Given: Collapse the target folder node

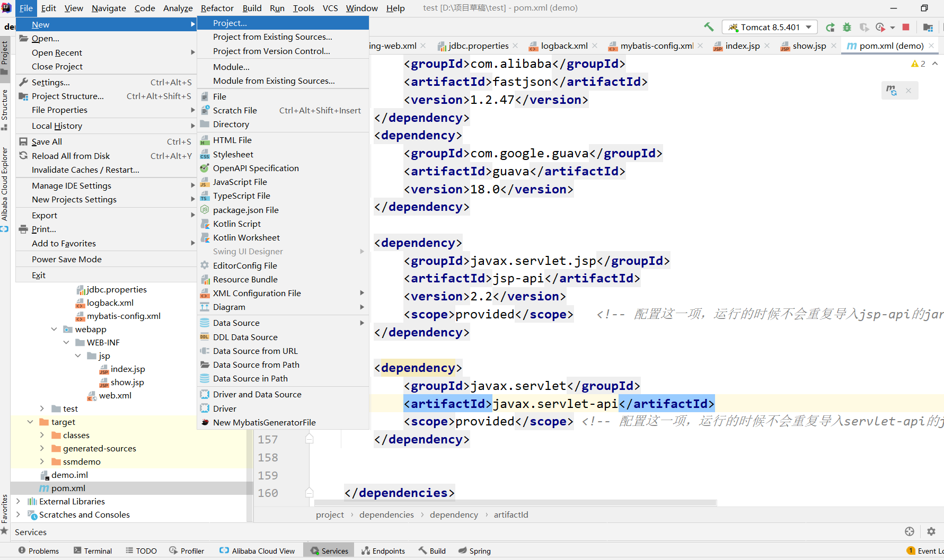Looking at the screenshot, I should (30, 422).
